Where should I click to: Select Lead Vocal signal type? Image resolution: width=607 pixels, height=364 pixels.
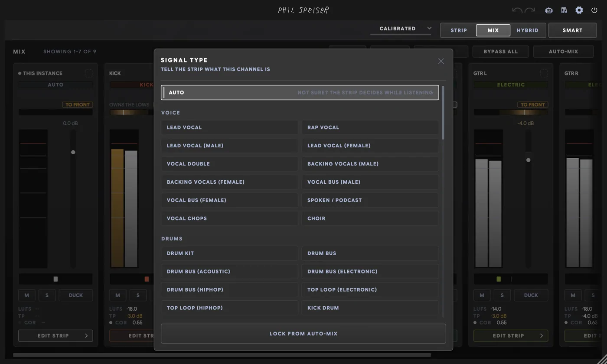pos(229,127)
